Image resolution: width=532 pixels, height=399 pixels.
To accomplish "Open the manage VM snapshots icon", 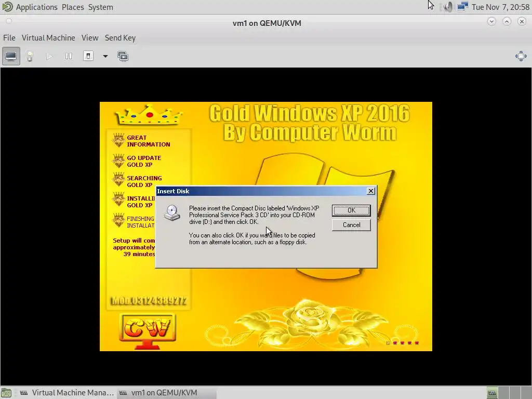I will (x=123, y=56).
